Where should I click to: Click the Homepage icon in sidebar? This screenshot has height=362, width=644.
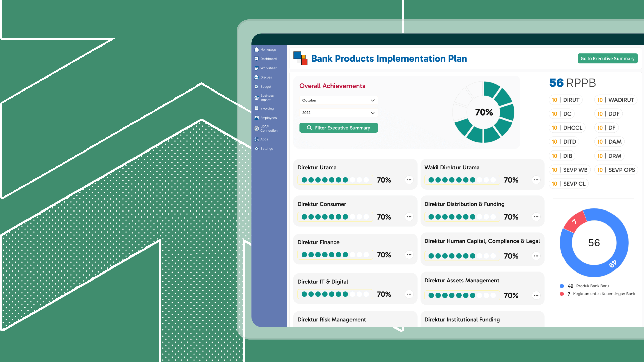[x=257, y=50]
